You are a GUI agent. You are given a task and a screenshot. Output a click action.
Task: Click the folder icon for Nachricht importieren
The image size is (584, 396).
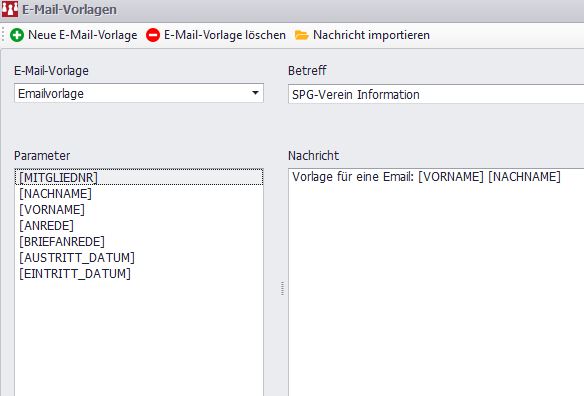coord(301,35)
